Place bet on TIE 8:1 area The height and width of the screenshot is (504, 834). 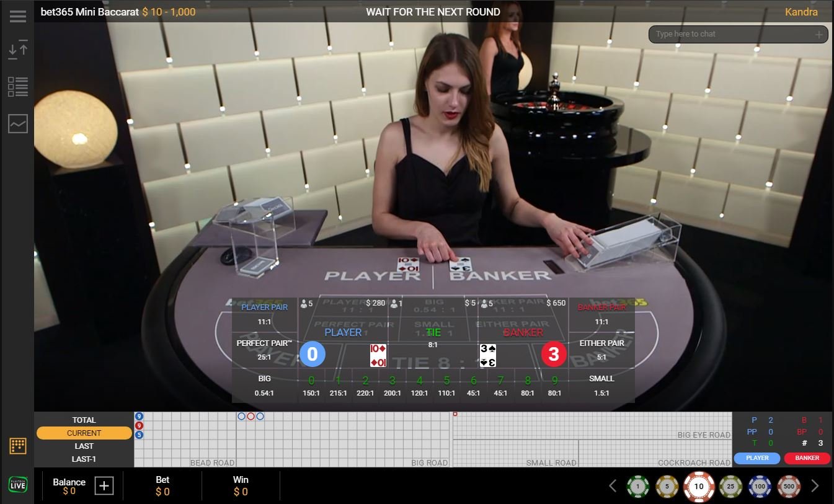(x=433, y=332)
